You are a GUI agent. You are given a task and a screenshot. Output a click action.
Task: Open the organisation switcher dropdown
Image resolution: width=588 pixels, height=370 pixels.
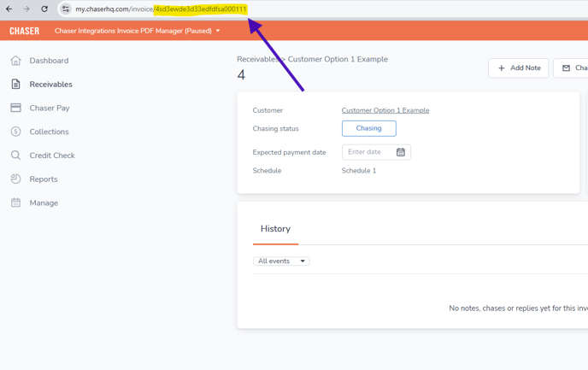[138, 31]
